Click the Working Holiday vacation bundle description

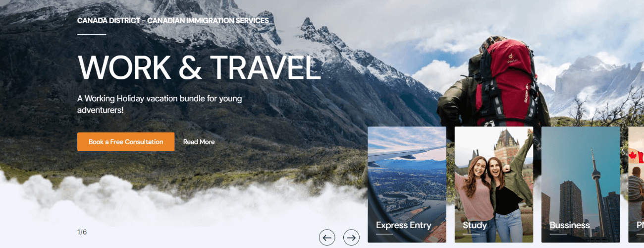pyautogui.click(x=160, y=104)
